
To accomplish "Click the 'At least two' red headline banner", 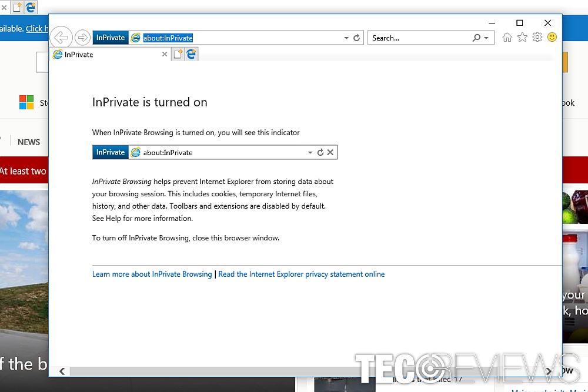I will click(x=24, y=170).
